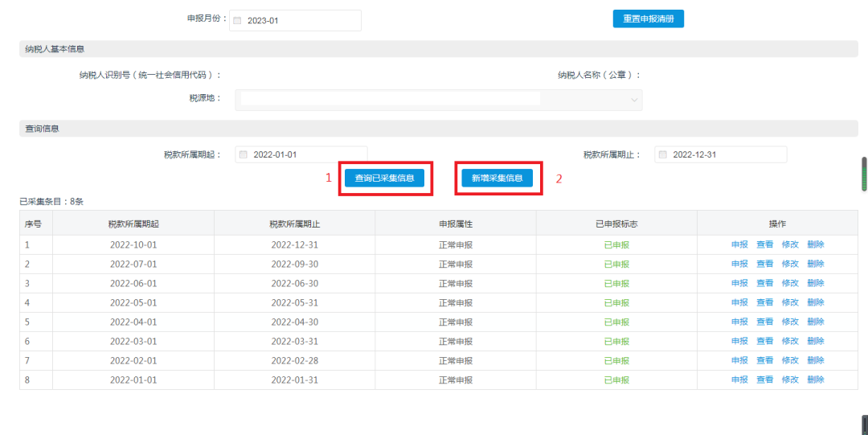Click 申报 link in row 8
This screenshot has width=868, height=435.
pos(739,380)
